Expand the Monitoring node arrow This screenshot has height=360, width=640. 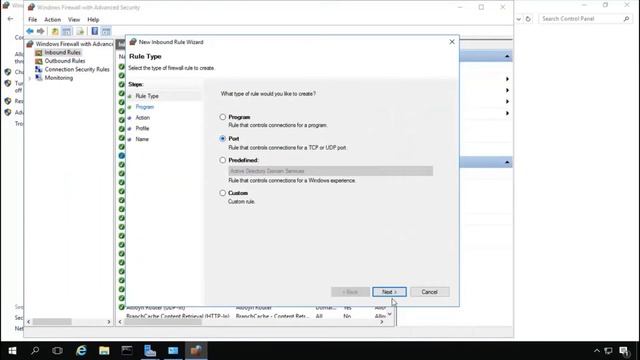pyautogui.click(x=30, y=78)
